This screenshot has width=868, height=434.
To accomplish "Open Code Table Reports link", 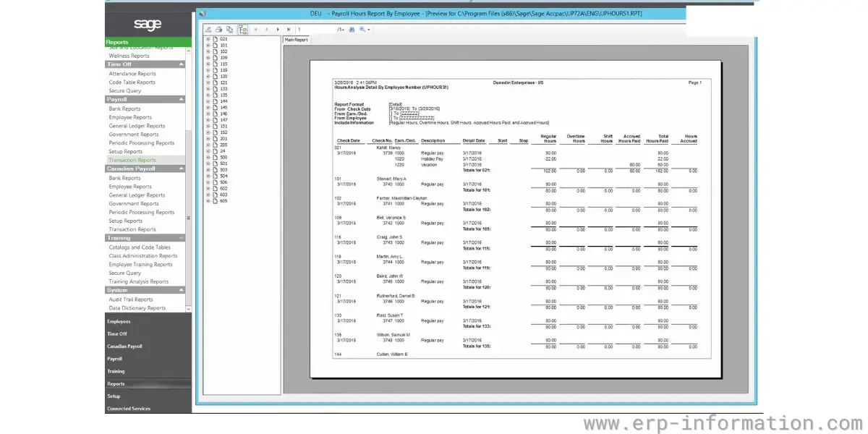I will coord(132,82).
